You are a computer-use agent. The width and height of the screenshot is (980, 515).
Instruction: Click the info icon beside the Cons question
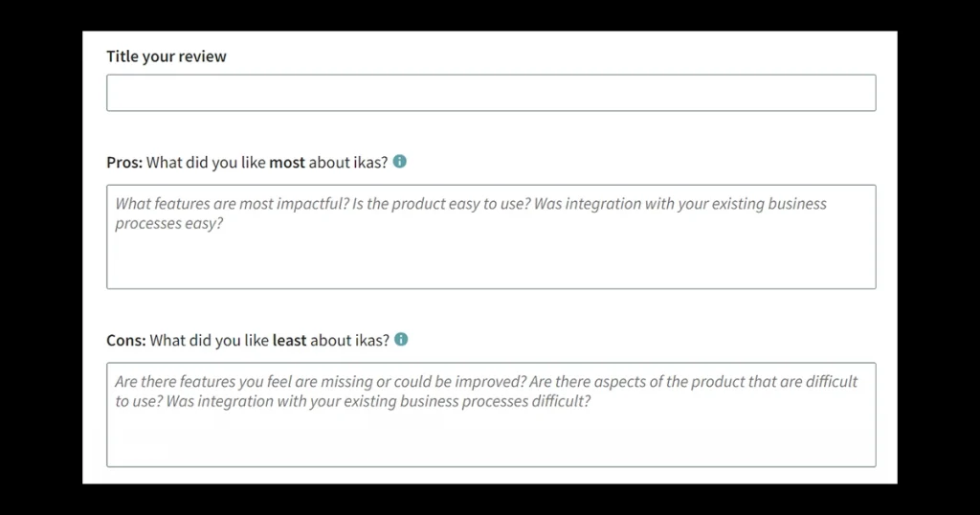tap(401, 340)
